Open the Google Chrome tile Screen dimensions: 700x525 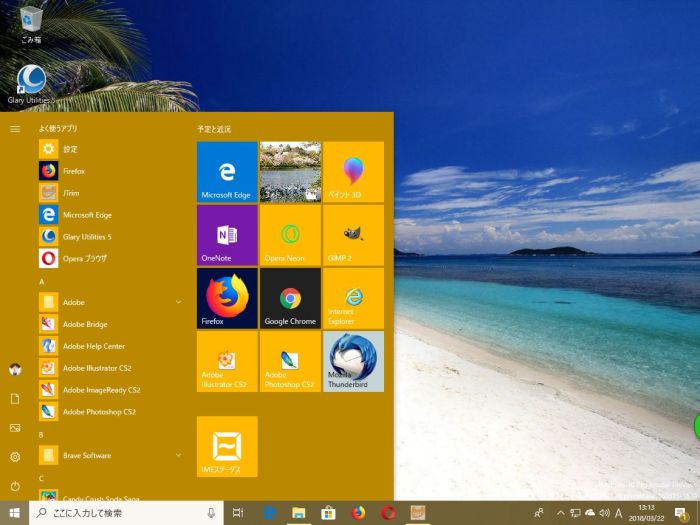point(290,298)
